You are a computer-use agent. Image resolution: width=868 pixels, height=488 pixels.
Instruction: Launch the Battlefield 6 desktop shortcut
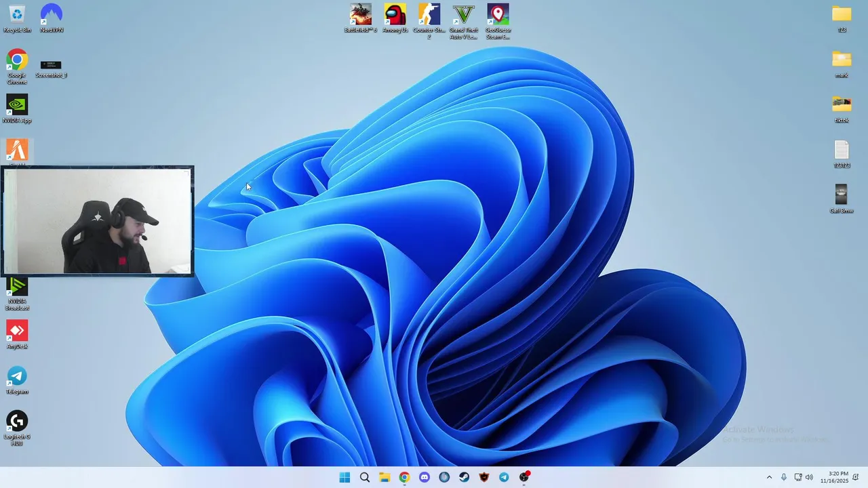tap(360, 19)
